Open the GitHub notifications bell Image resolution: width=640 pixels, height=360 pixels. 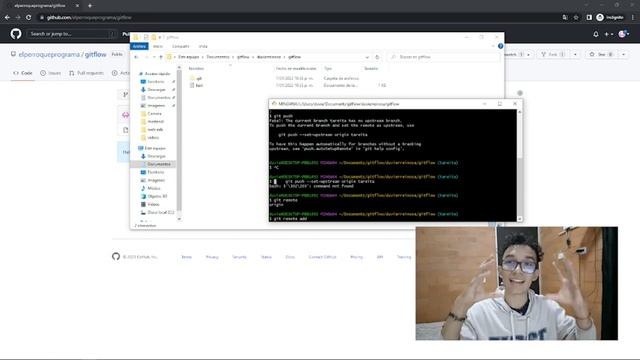[x=596, y=34]
